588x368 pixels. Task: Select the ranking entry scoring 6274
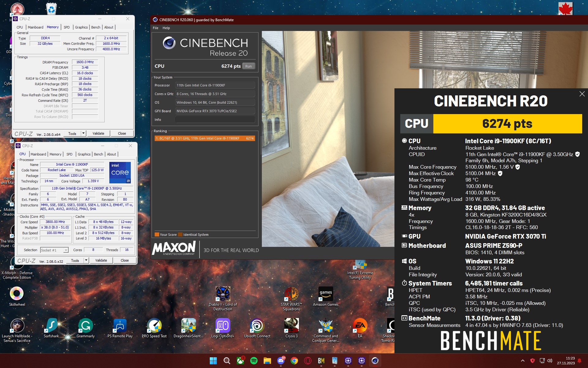205,138
